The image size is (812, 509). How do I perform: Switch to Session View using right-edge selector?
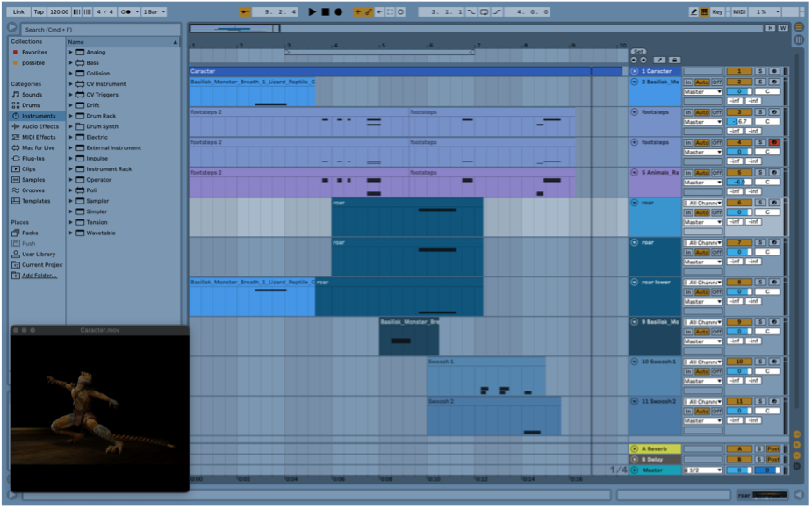click(x=800, y=39)
